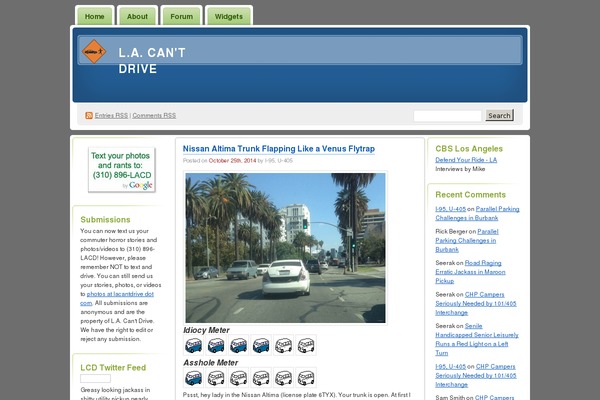
Task: Click third Asshole Meter bus icon
Action: [238, 378]
